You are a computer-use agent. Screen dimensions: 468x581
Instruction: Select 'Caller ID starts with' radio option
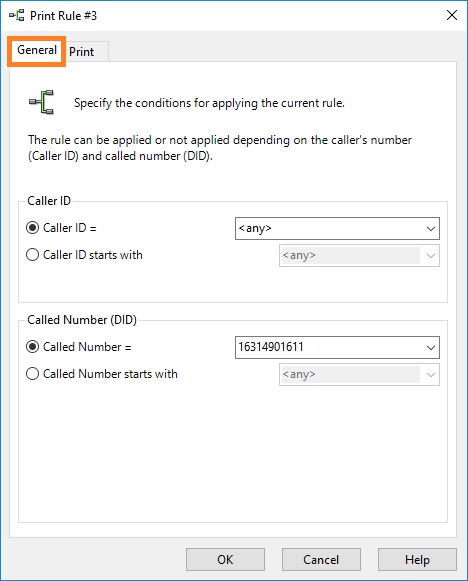tap(32, 255)
